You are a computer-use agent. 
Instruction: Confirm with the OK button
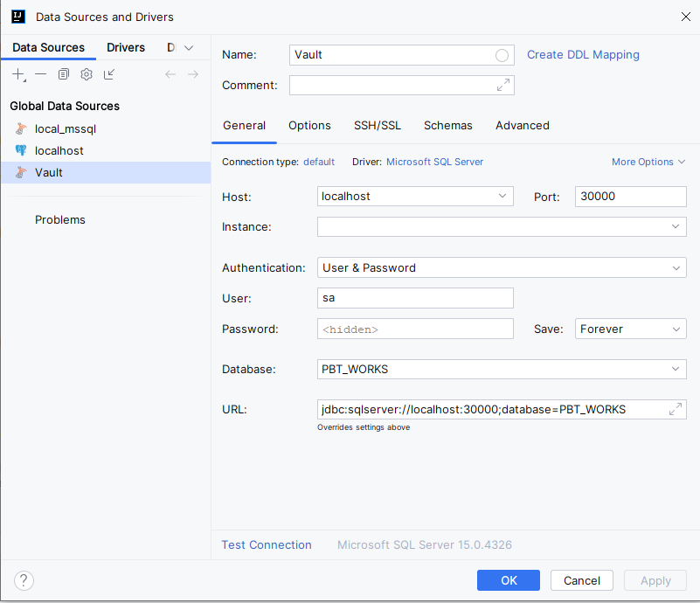(x=508, y=580)
